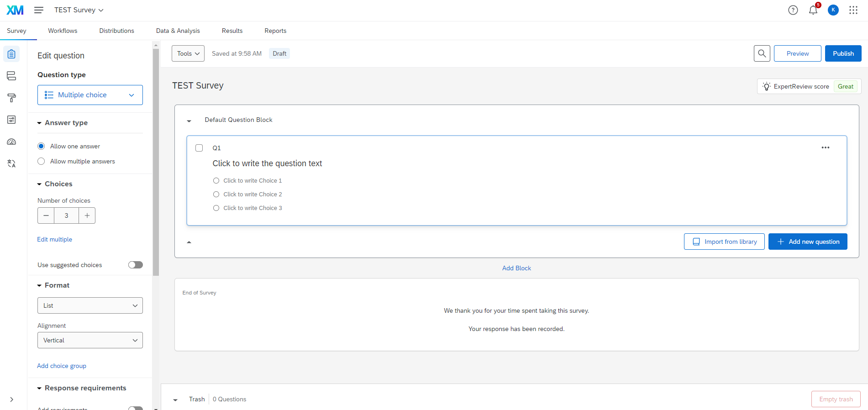This screenshot has height=410, width=868.
Task: Select the Builder clipboard sidebar icon
Action: 11,54
